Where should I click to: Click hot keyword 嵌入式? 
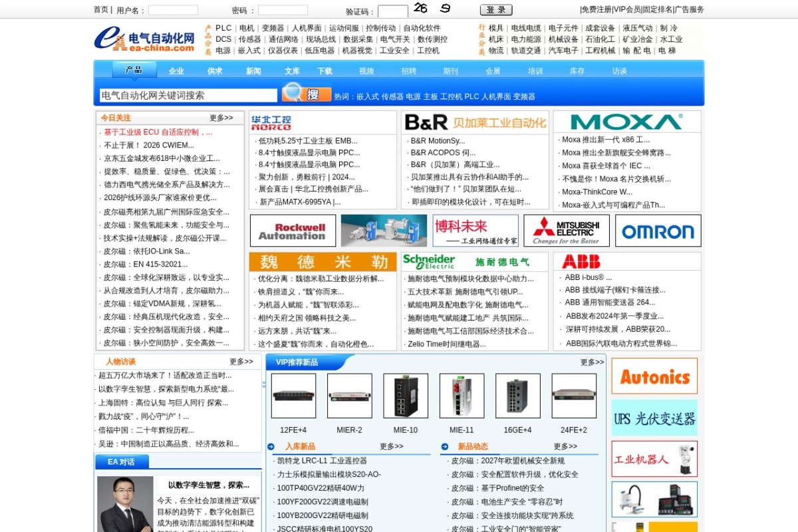(368, 96)
